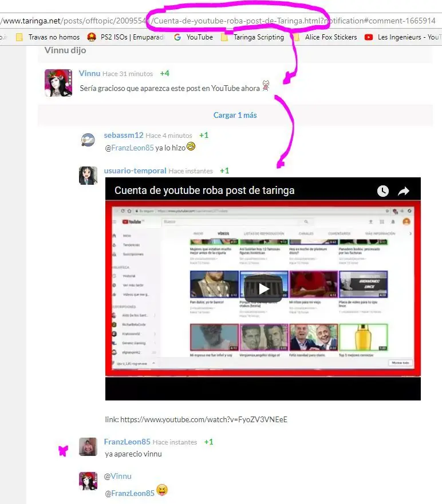Click the 'Hace 4 minutos' timestamp
Image resolution: width=442 pixels, height=504 pixels.
click(x=169, y=136)
